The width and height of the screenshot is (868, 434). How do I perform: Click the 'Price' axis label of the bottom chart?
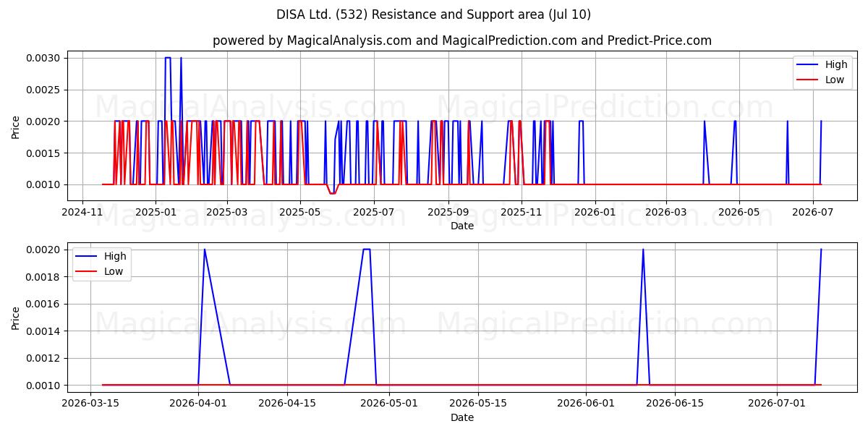point(16,318)
